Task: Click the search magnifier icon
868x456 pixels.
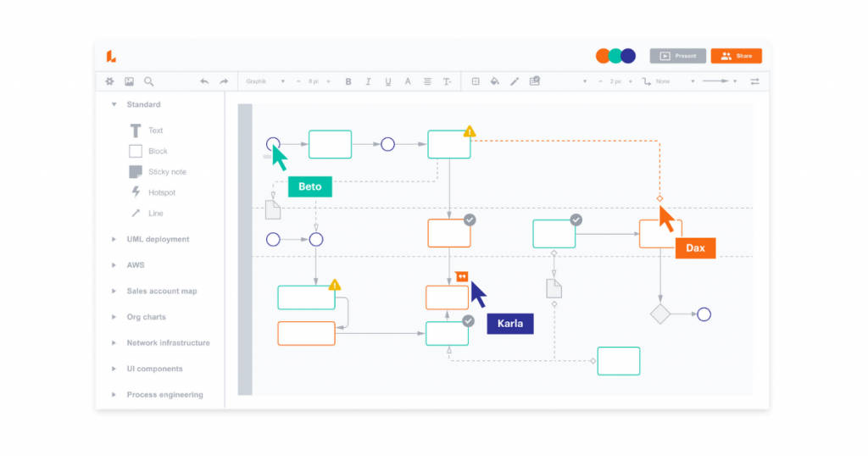Action: [x=149, y=81]
